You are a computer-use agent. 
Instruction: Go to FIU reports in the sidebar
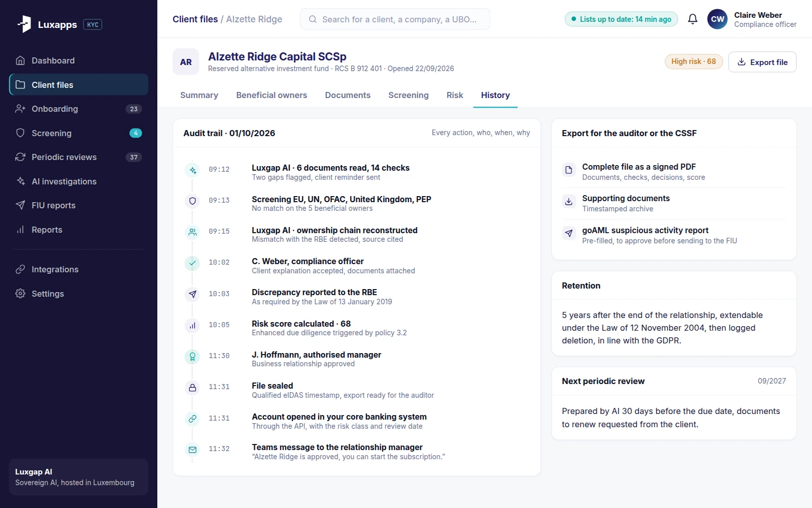79,205
